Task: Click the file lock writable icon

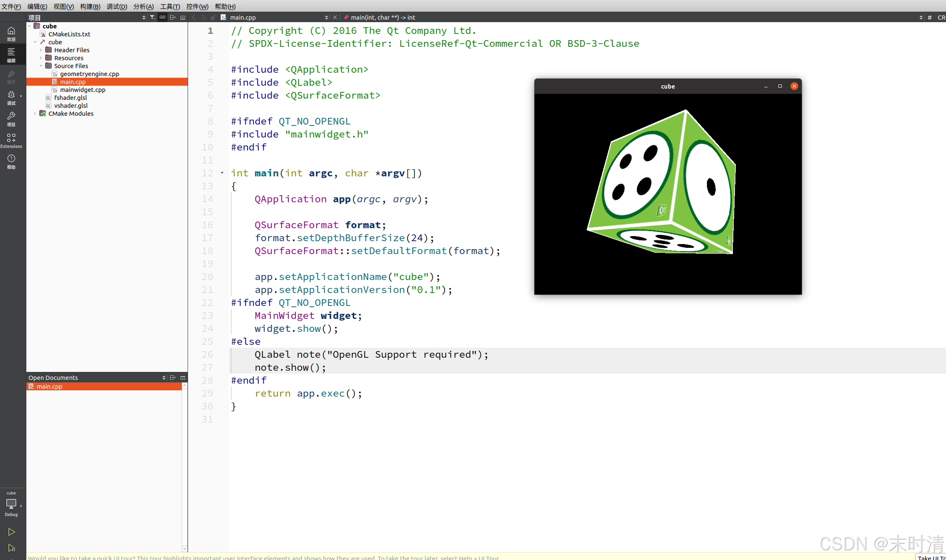Action: (213, 17)
